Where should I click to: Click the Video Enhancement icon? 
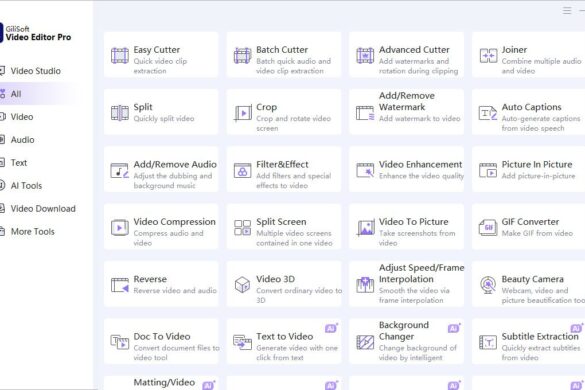coord(365,170)
